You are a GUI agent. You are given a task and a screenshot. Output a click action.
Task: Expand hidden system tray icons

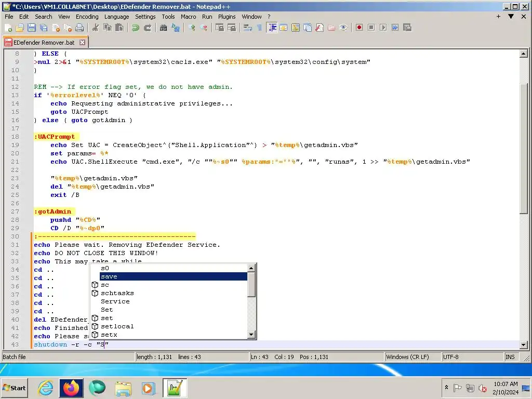[446, 388]
